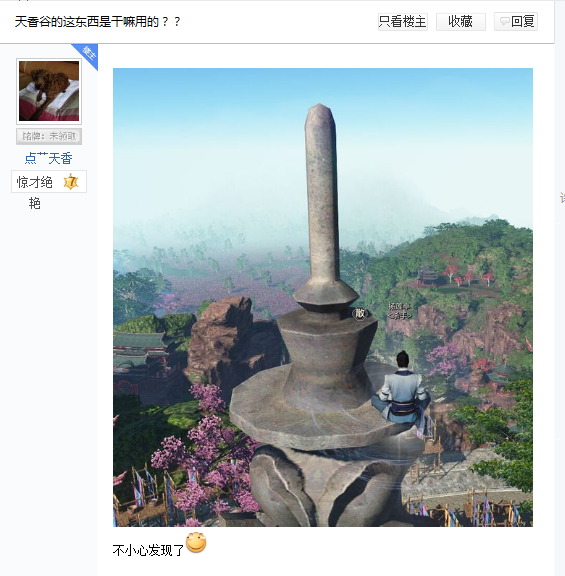The height and width of the screenshot is (576, 565).
Task: Click the post text 不小心发现了
Action: 148,550
